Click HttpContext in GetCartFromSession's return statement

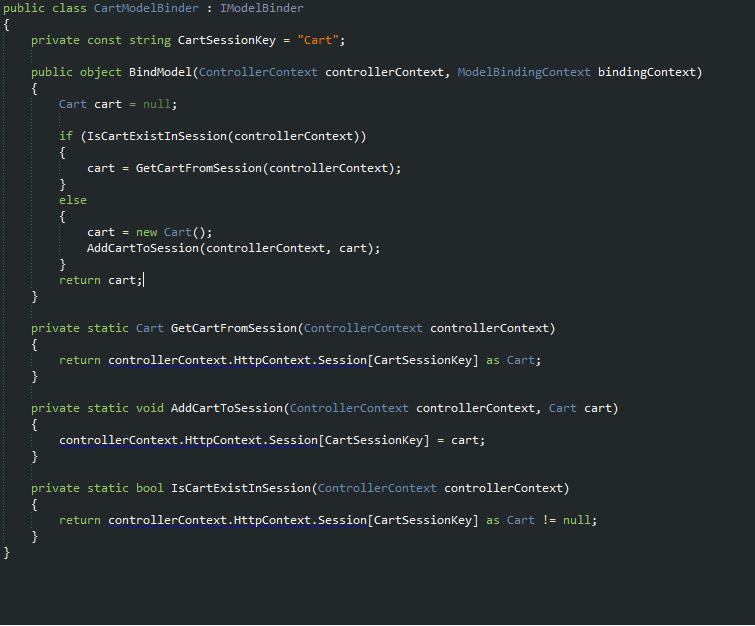click(272, 360)
